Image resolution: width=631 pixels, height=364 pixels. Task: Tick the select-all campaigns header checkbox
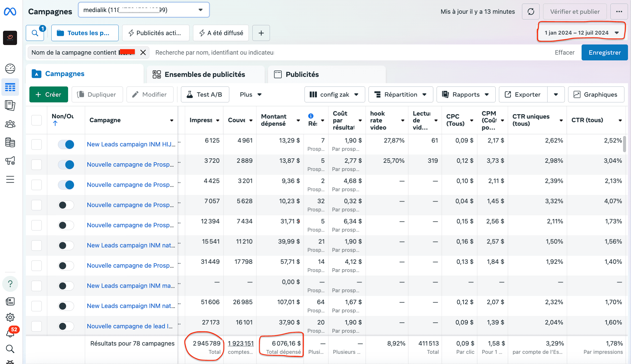[37, 120]
